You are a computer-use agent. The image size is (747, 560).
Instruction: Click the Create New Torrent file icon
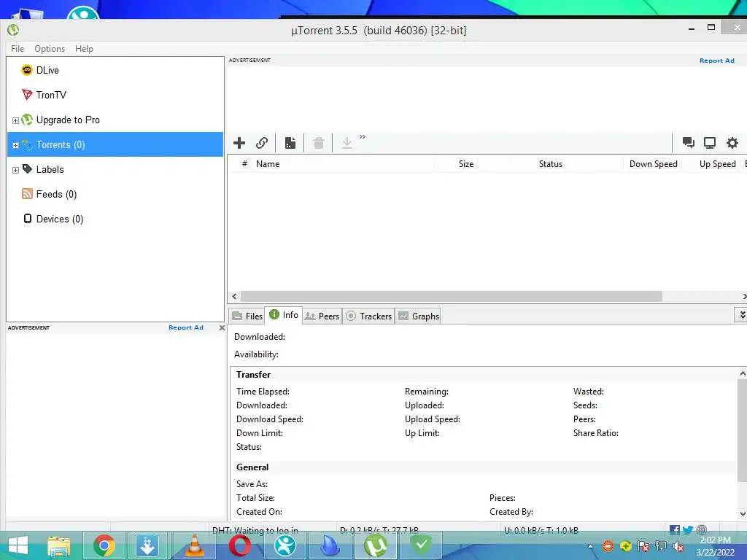[x=290, y=143]
